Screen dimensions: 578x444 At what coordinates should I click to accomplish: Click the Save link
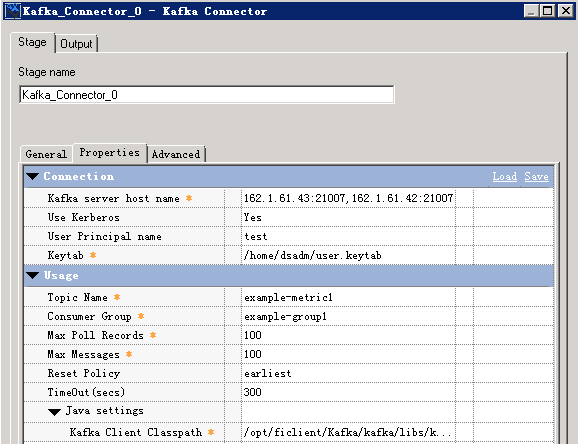pyautogui.click(x=536, y=176)
